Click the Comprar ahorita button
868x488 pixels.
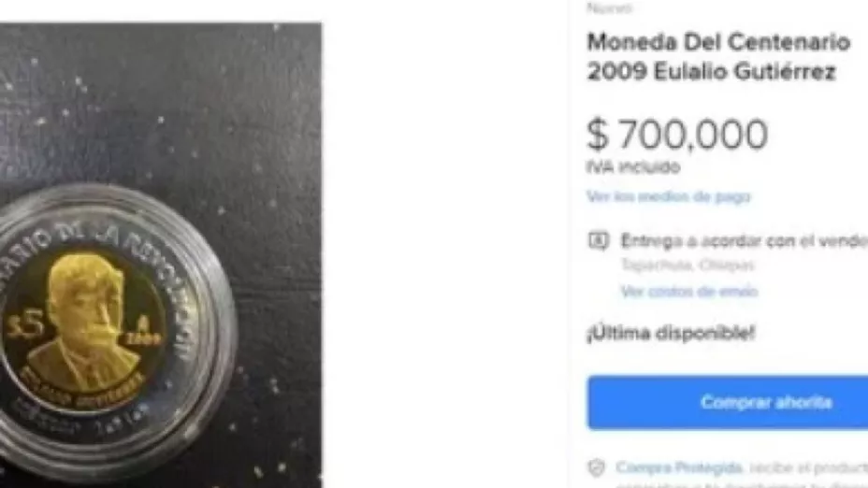point(728,402)
